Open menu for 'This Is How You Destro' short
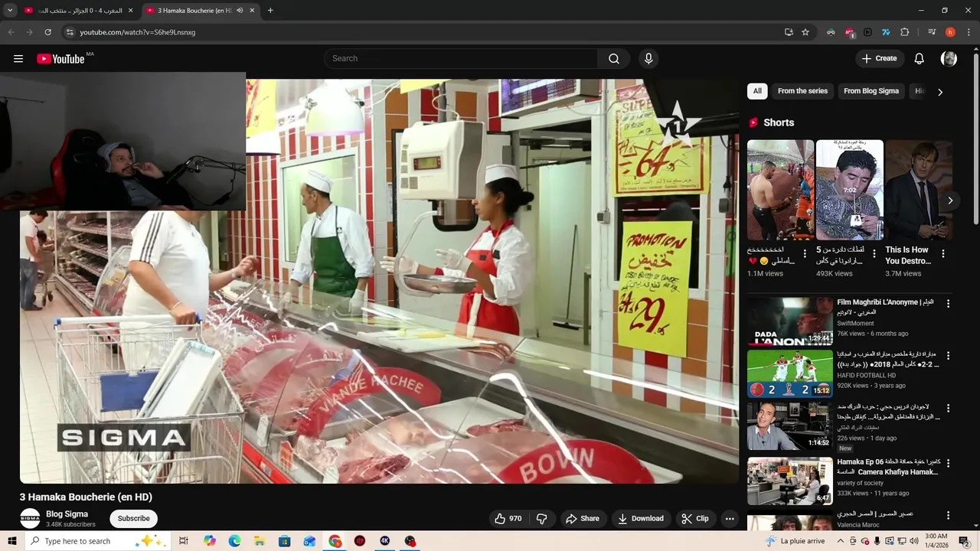Viewport: 980px width, 551px height. pos(942,253)
